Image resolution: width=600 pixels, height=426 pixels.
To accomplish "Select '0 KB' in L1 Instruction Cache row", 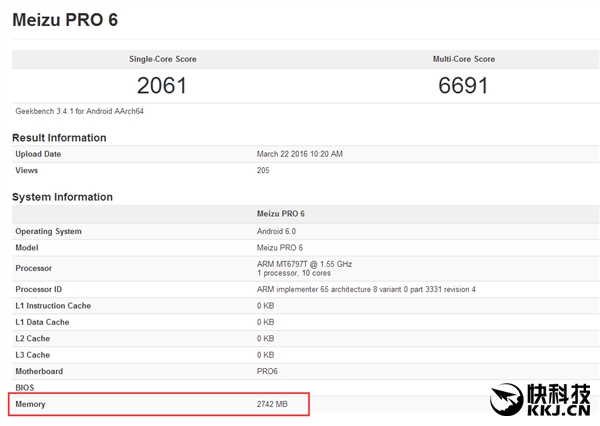I will pos(266,306).
